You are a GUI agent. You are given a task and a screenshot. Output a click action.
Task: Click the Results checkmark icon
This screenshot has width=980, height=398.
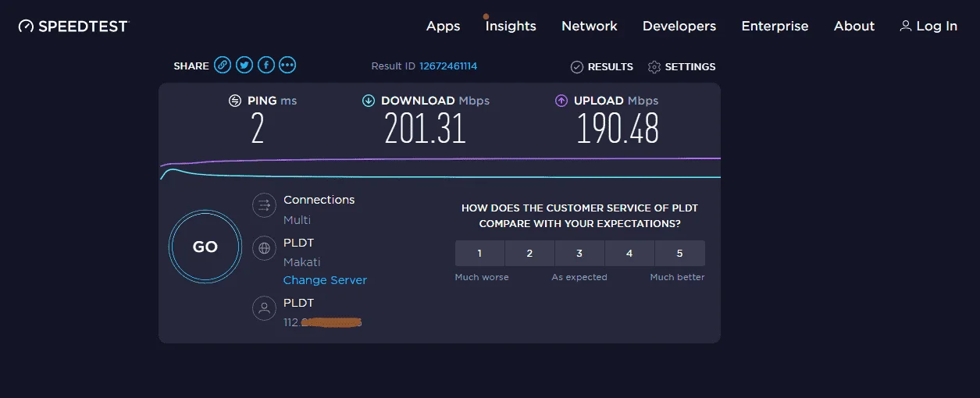577,67
